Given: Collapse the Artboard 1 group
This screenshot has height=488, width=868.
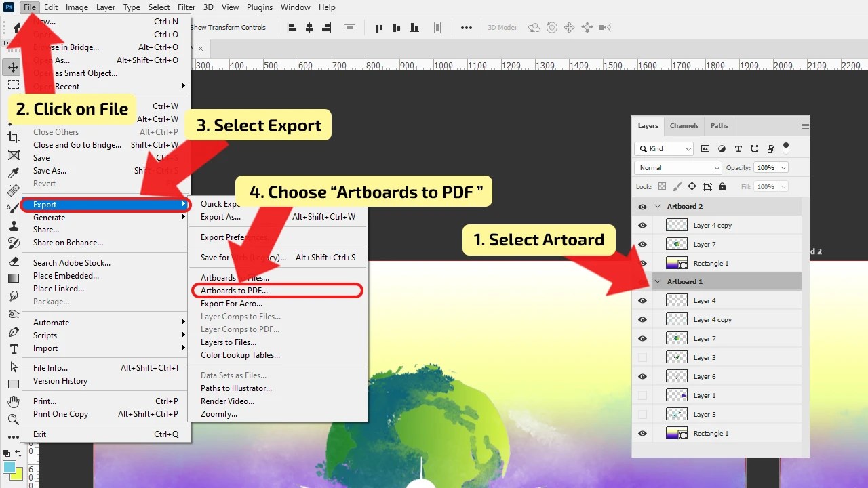Looking at the screenshot, I should pyautogui.click(x=656, y=281).
